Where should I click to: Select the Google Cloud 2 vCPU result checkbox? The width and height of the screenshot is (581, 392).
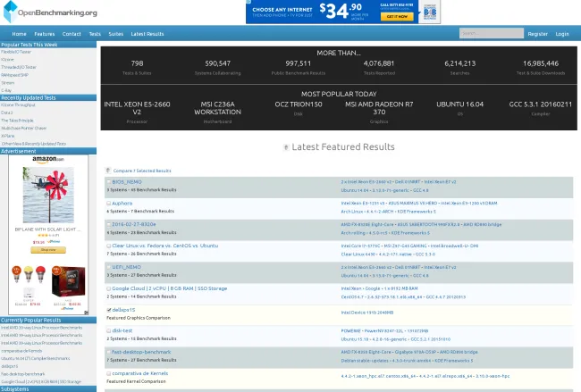(108, 288)
